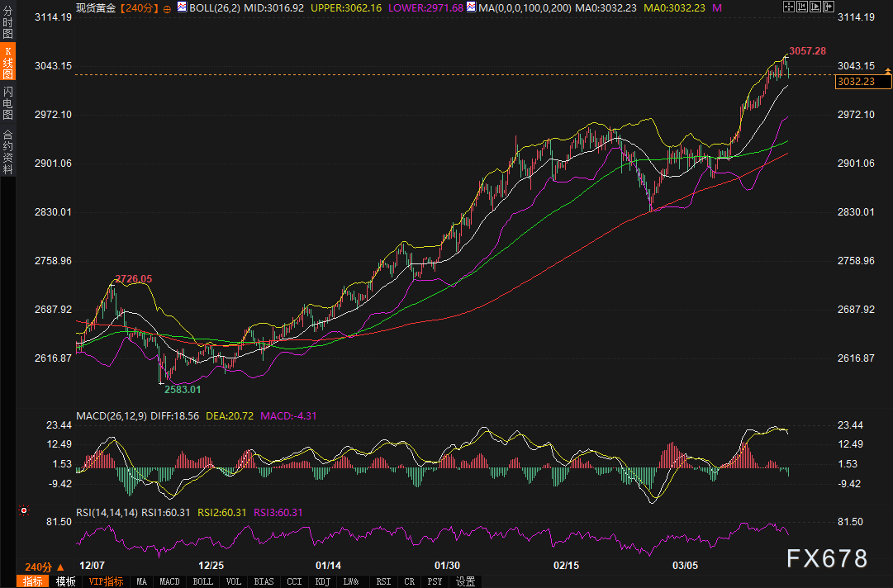Image resolution: width=893 pixels, height=588 pixels.
Task: Click the circled minus icon beside 【240分】
Action: pyautogui.click(x=168, y=8)
